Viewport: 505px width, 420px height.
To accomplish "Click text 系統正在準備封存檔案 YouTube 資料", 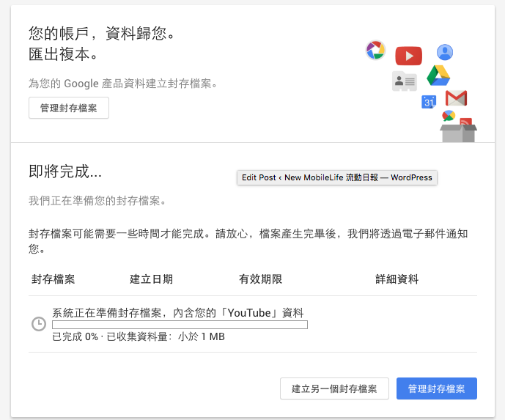I will tap(178, 313).
